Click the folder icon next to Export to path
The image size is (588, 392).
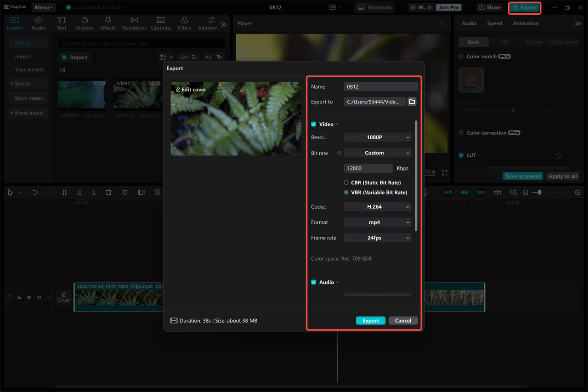coord(412,102)
